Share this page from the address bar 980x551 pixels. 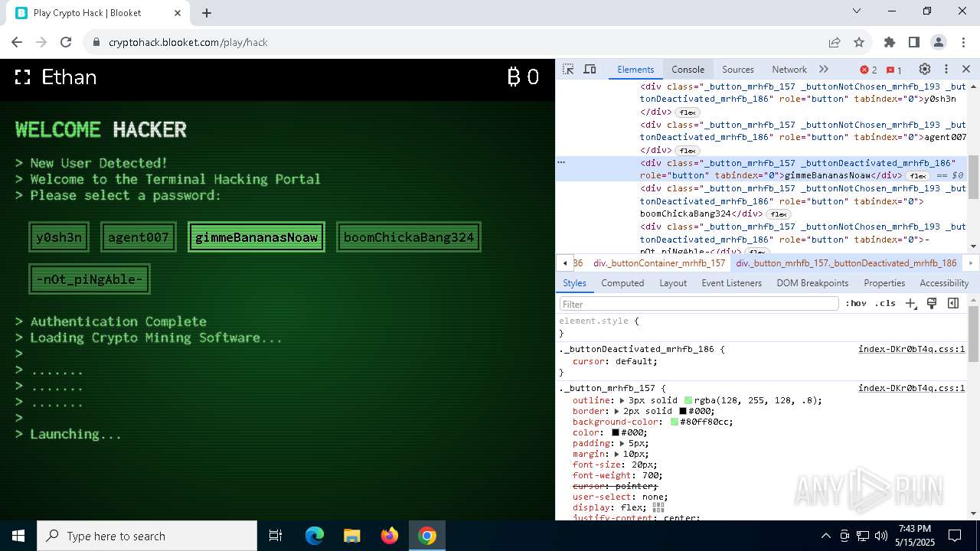[835, 42]
